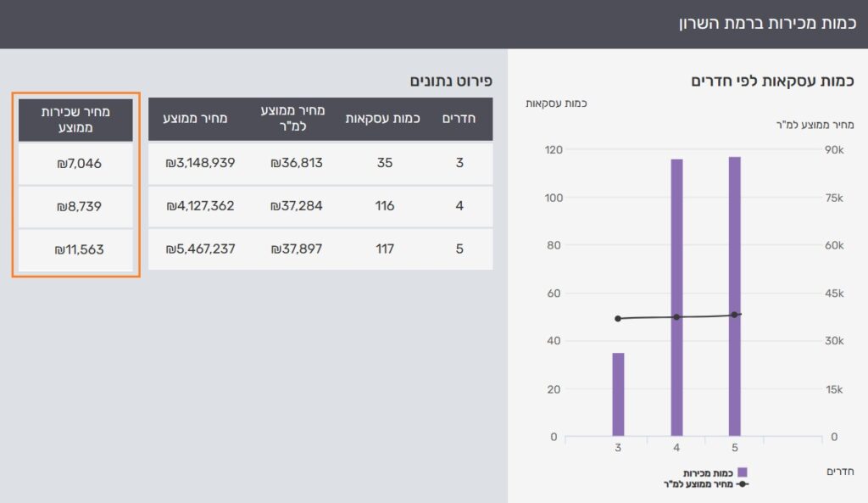
Task: Click the כמות עסקאות לפי חדרים chart title
Action: click(x=772, y=81)
